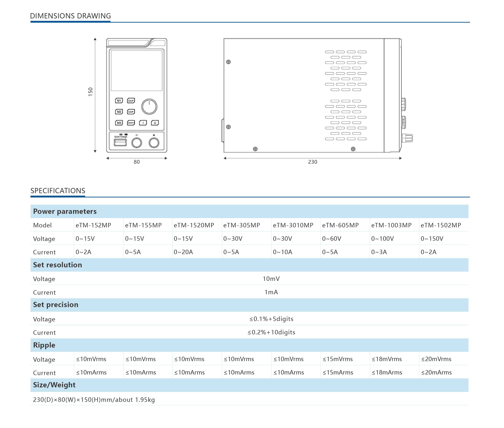Click the DIMENSIONS DRAWING heading
Screen dimensions: 504x428
(70, 16)
